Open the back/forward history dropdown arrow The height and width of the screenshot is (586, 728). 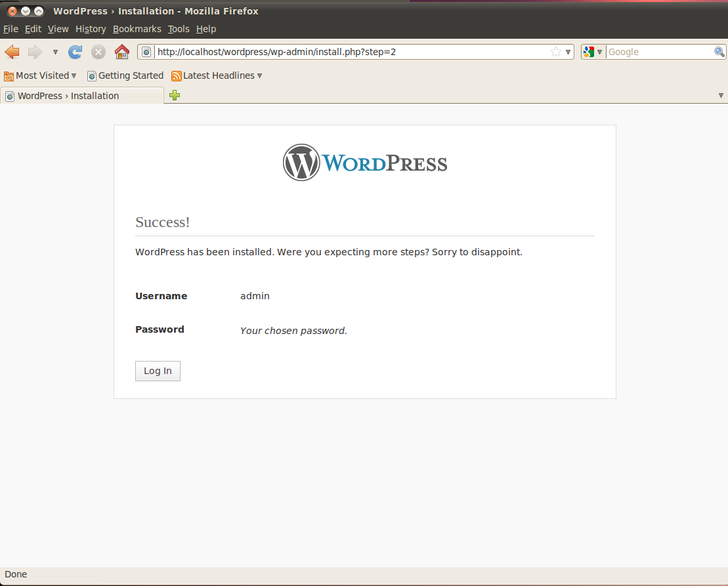tap(55, 52)
